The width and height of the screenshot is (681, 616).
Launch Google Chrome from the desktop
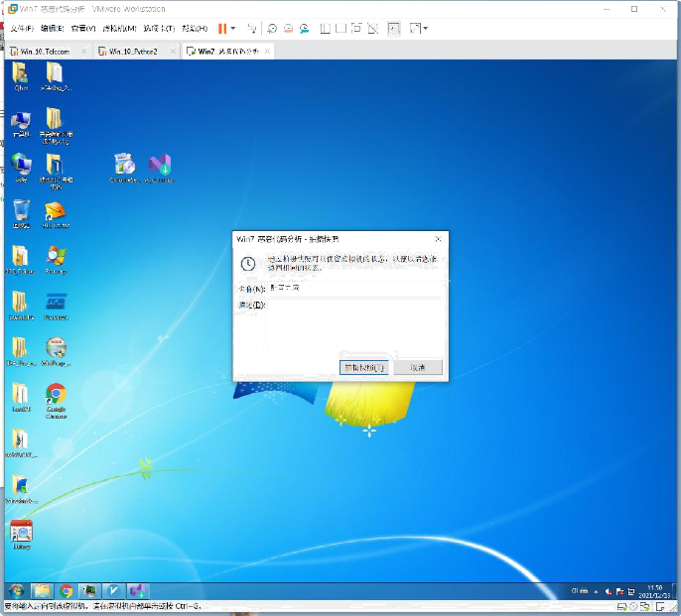[x=56, y=395]
